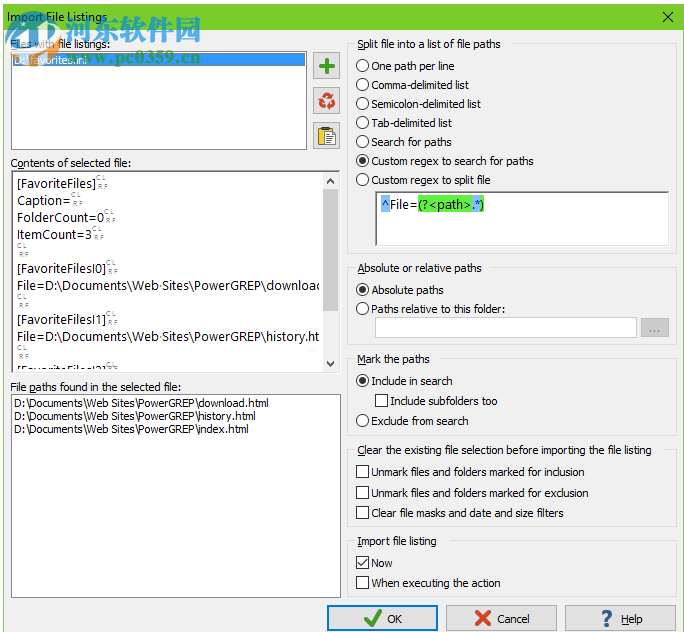
Task: Click the [FavoriteFilesI1] line in contents
Action: point(62,319)
